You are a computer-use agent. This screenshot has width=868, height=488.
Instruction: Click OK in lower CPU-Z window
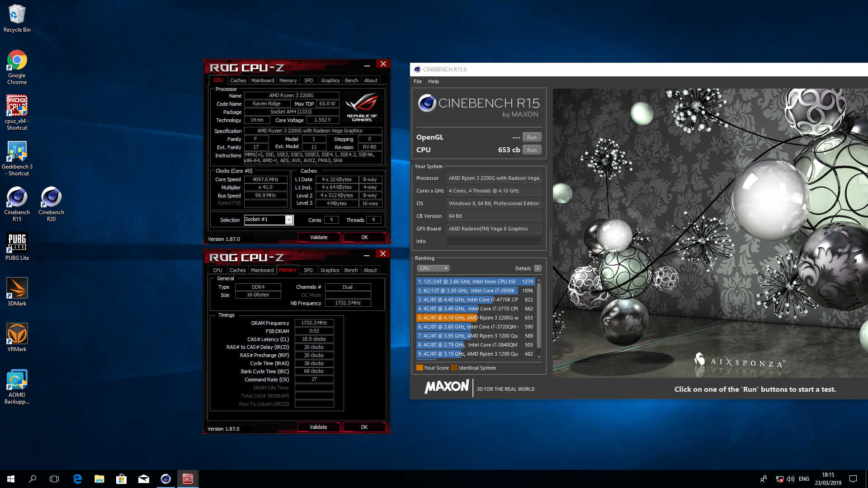[364, 427]
